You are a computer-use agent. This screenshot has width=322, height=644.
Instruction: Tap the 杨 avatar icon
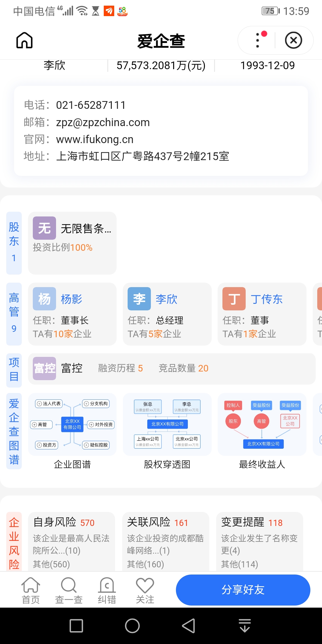pos(44,299)
